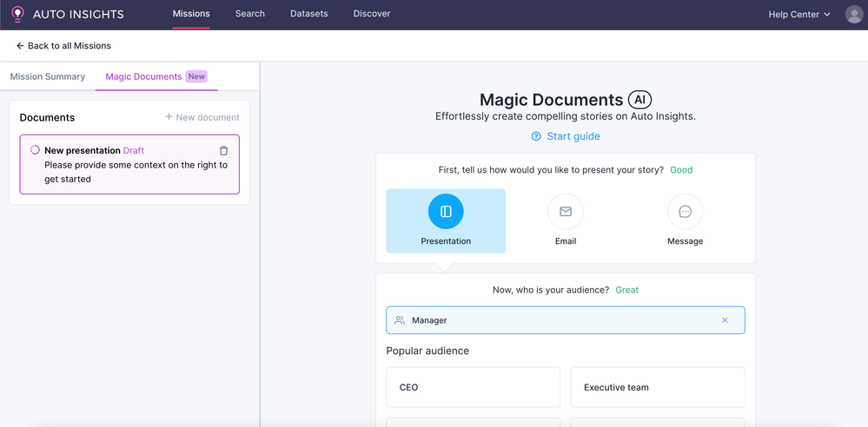Choose the CEO audience option
868x427 pixels.
473,387
